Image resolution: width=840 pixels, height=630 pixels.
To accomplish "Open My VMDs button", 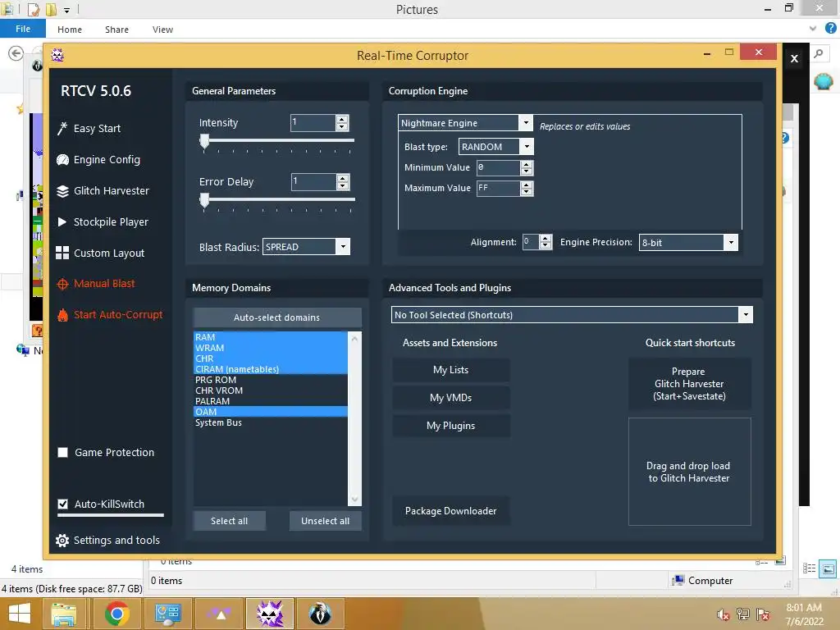I will (x=451, y=398).
